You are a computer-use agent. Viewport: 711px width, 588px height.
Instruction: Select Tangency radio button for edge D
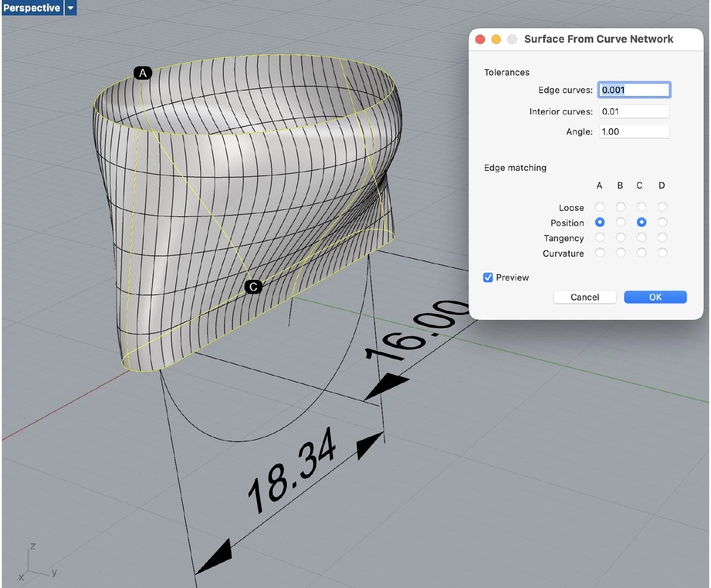pos(662,237)
